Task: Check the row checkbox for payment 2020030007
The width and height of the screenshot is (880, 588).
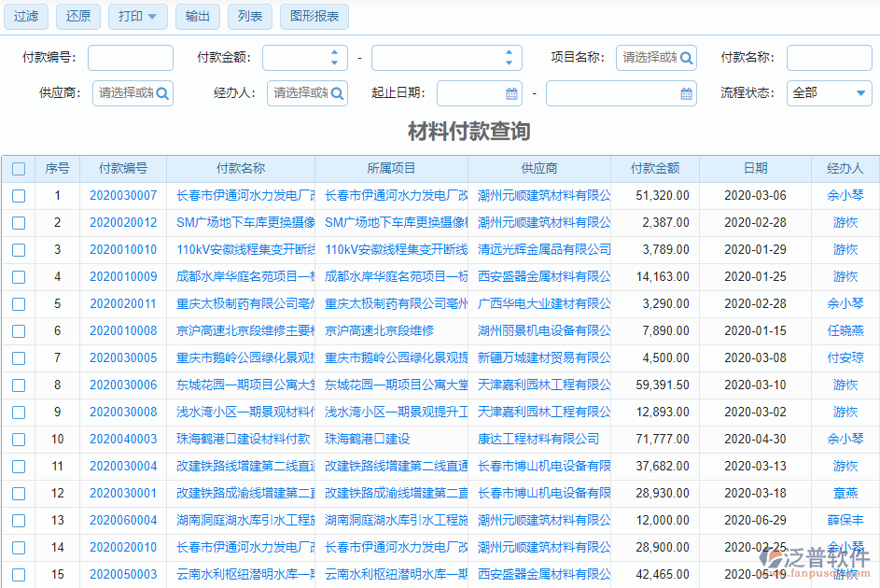Action: coord(20,195)
